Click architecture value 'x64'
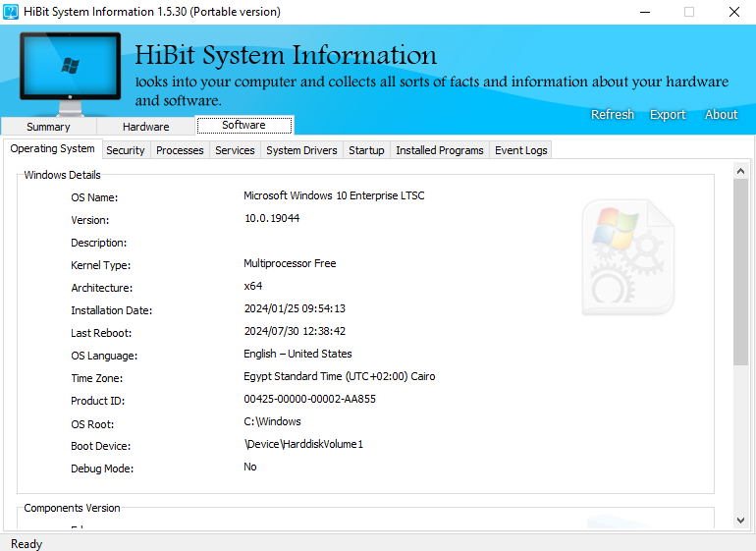The height and width of the screenshot is (551, 756). tap(253, 286)
